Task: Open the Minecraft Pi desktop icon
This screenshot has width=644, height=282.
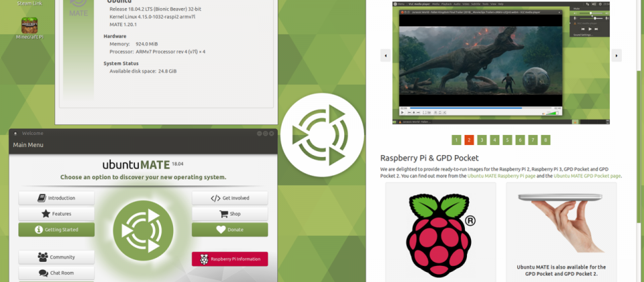Action: 30,28
